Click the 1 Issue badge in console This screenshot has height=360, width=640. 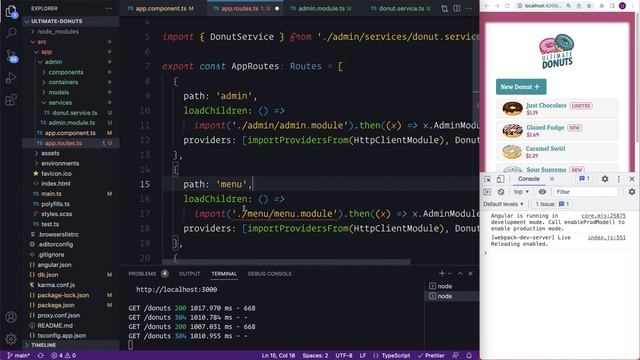(x=552, y=204)
